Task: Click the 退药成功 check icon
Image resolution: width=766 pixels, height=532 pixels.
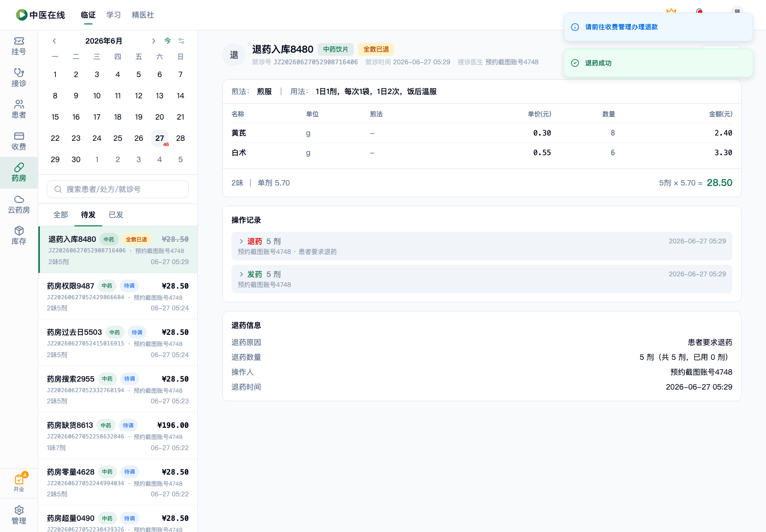Action: coord(575,63)
